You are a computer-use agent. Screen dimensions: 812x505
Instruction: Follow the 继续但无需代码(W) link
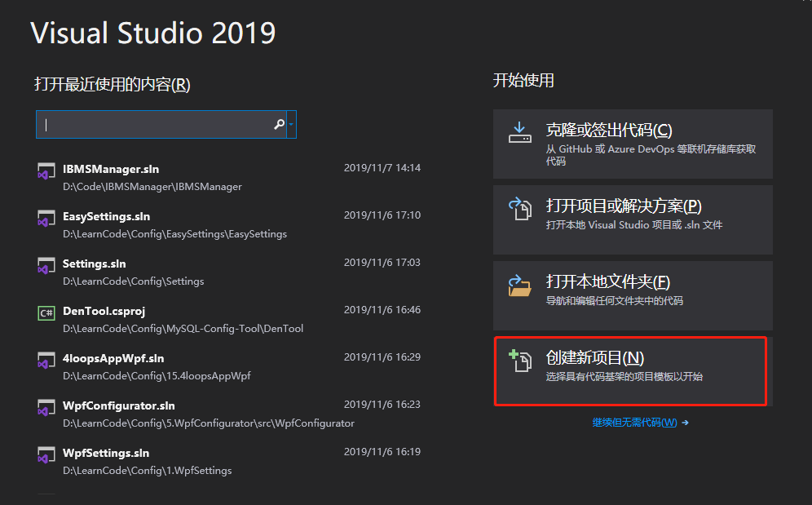tap(634, 423)
